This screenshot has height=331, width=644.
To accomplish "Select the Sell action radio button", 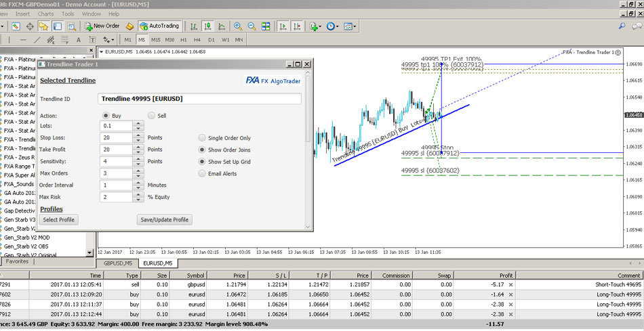I will [x=151, y=116].
